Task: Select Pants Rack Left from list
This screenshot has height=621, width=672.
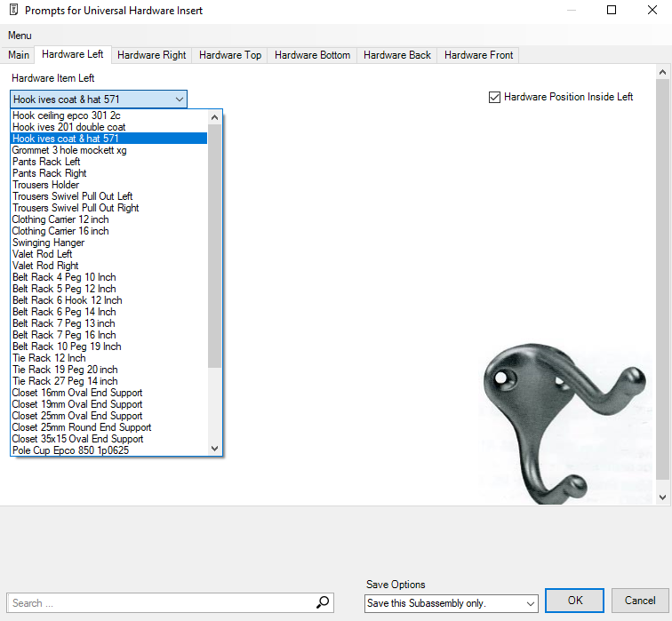Action: (46, 162)
